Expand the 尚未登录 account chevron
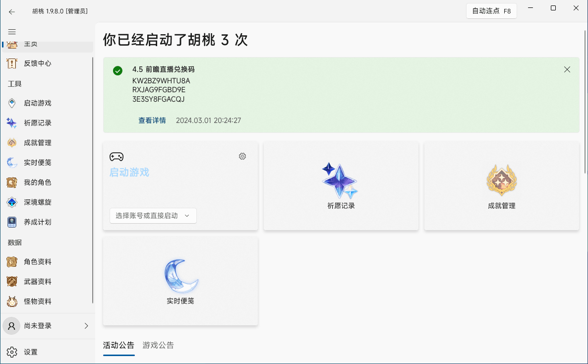Viewport: 588px width, 364px height. coord(86,326)
